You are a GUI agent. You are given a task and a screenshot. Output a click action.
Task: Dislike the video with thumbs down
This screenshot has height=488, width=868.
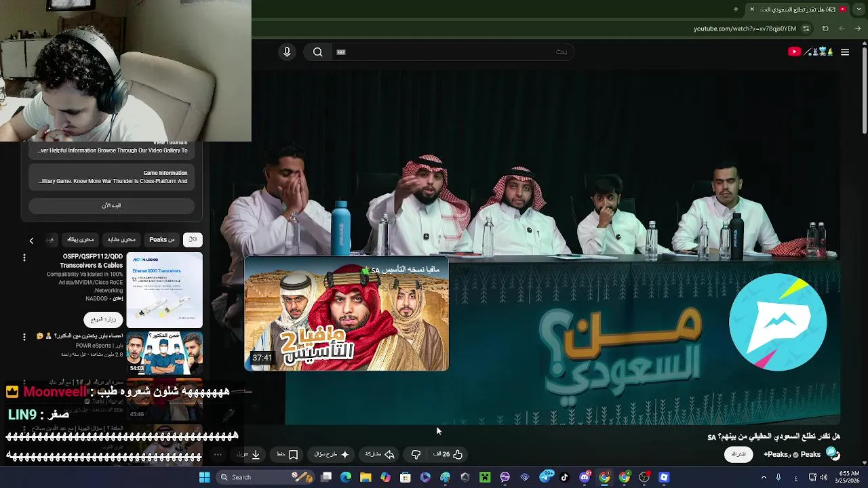pos(416,454)
